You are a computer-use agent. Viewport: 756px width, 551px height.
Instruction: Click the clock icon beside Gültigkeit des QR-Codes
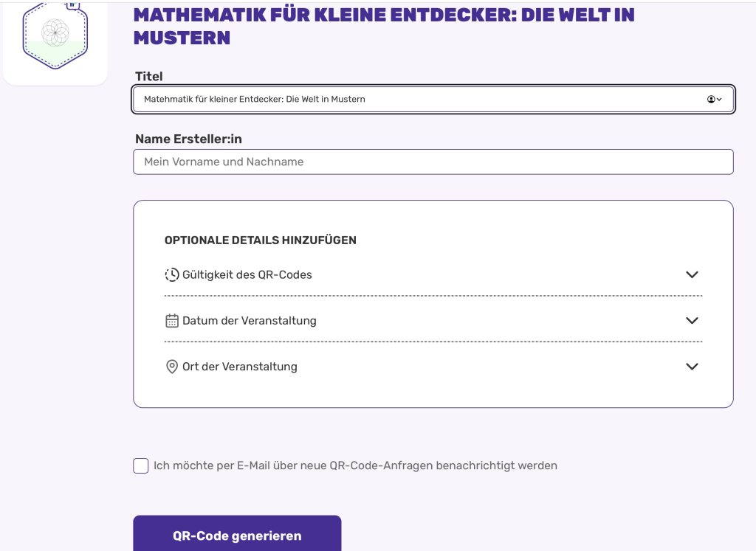click(172, 274)
